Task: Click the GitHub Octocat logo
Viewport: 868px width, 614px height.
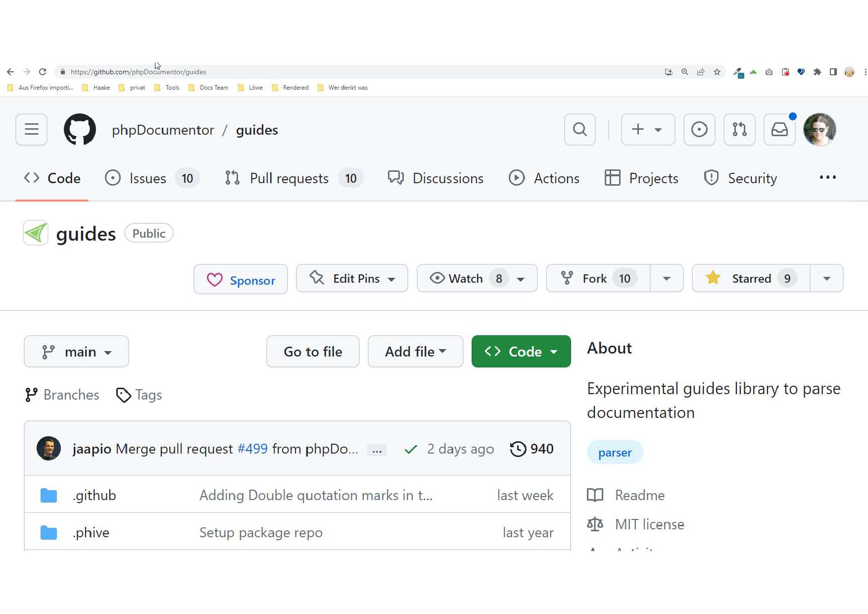Action: pos(80,130)
